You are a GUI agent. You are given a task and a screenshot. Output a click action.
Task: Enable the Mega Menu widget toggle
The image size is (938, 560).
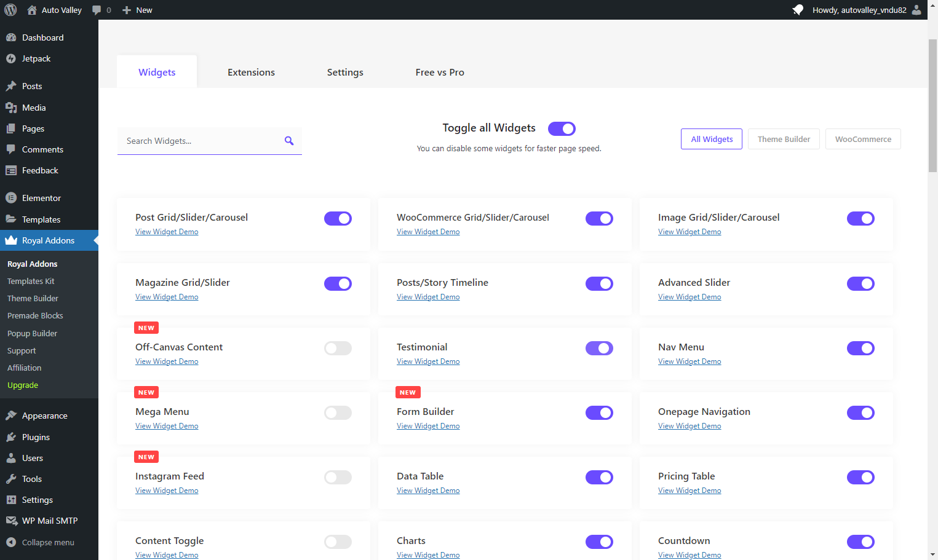click(x=338, y=412)
